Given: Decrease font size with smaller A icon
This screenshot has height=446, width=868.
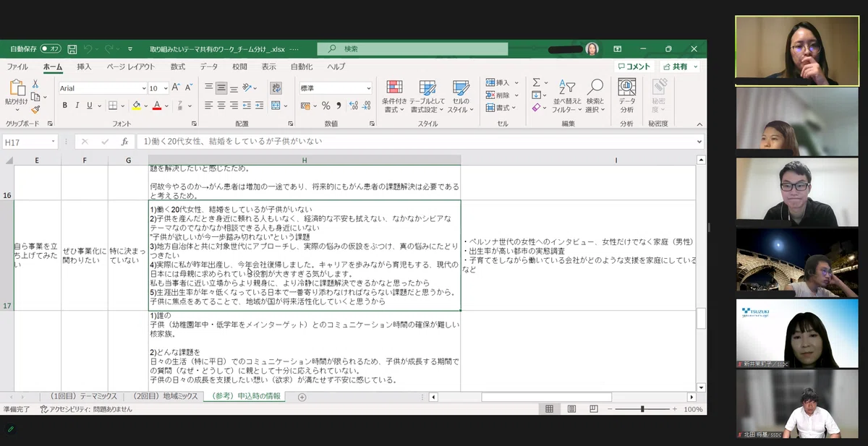Looking at the screenshot, I should coord(187,88).
